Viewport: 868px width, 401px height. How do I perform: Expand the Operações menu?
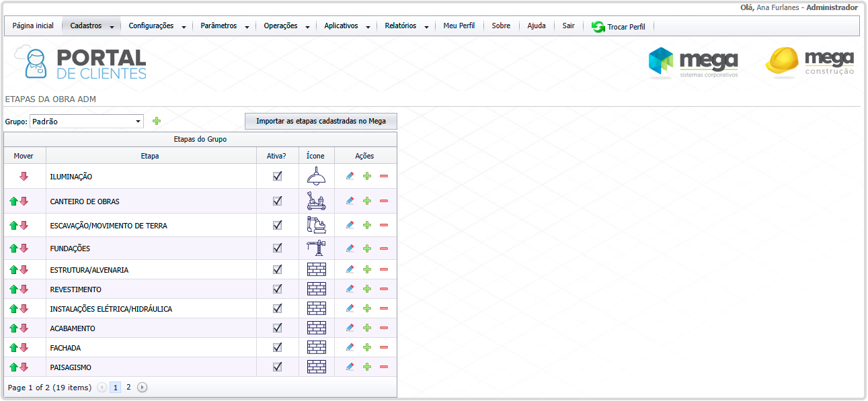tap(286, 26)
